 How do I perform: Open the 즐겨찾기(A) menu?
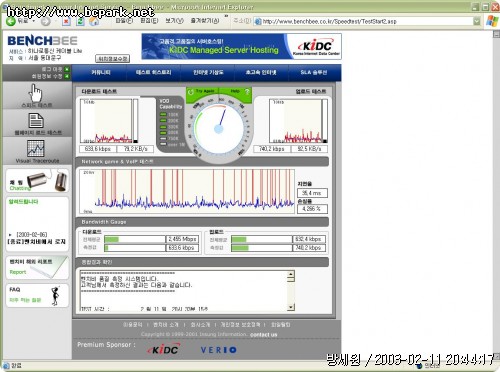coord(205,21)
